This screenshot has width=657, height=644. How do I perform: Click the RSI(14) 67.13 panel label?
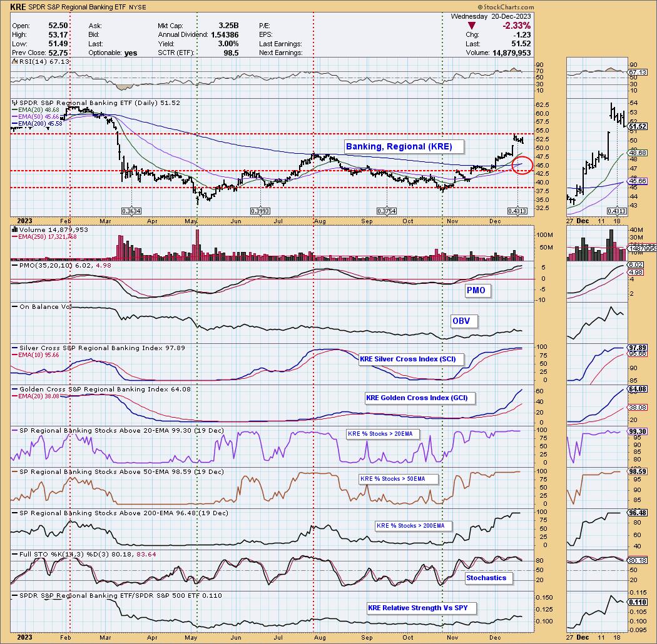[x=41, y=61]
